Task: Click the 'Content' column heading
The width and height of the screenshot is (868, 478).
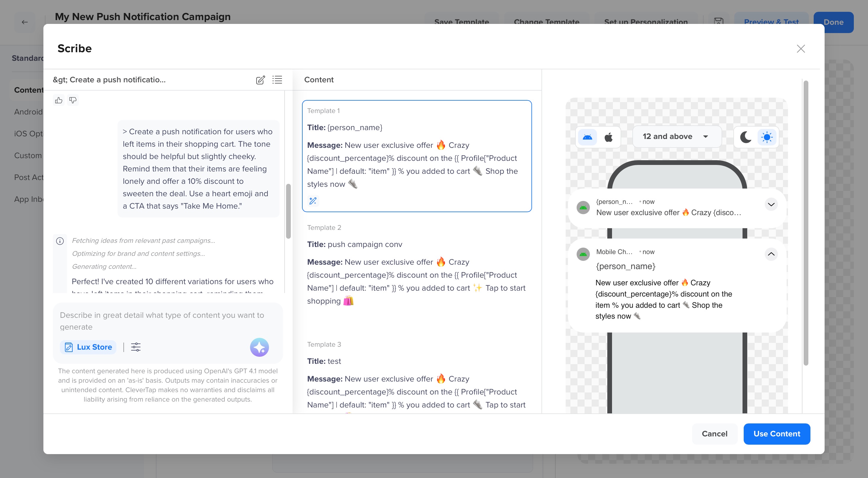Action: [319, 79]
